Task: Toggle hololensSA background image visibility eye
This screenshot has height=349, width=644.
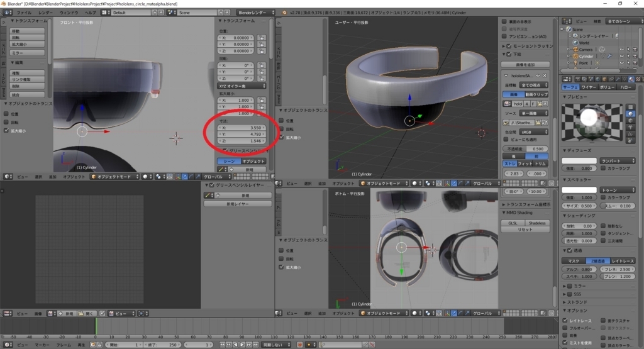Action: coord(538,75)
